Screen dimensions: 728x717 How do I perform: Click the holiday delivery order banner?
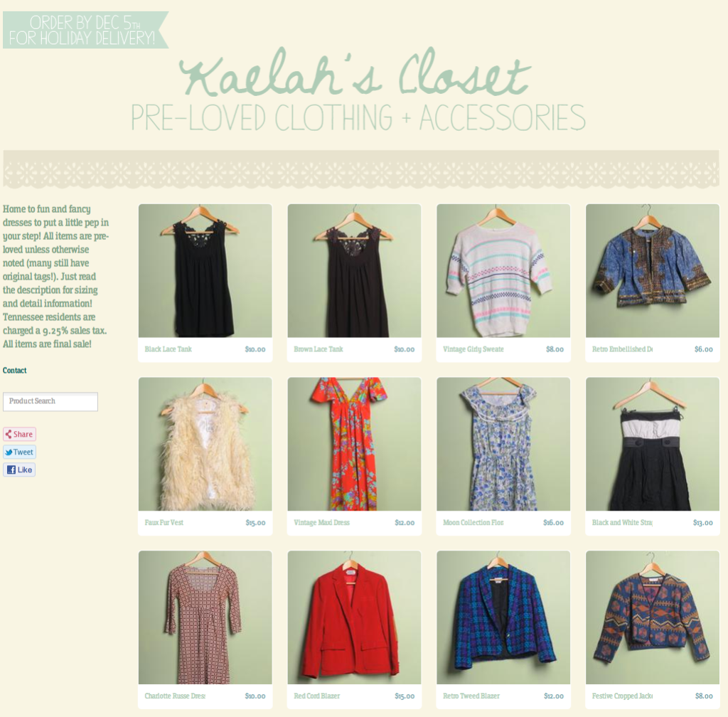pyautogui.click(x=85, y=30)
